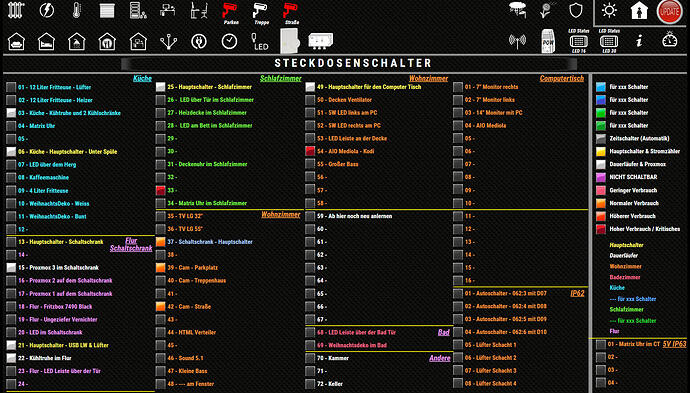Toggle switch 01 - 12 Liter Fritteuse - Lüfter

[x=11, y=87]
